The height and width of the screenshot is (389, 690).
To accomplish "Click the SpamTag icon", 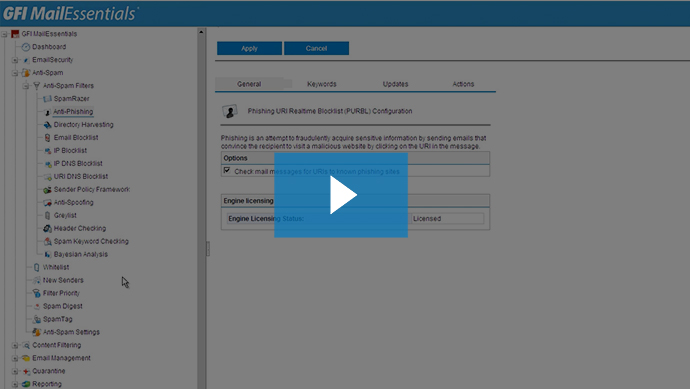I will coord(37,319).
